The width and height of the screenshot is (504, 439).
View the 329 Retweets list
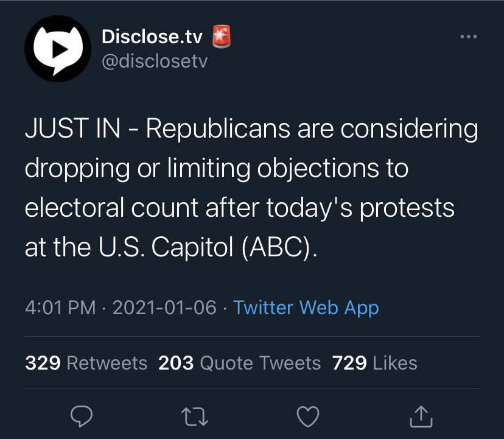pyautogui.click(x=86, y=363)
